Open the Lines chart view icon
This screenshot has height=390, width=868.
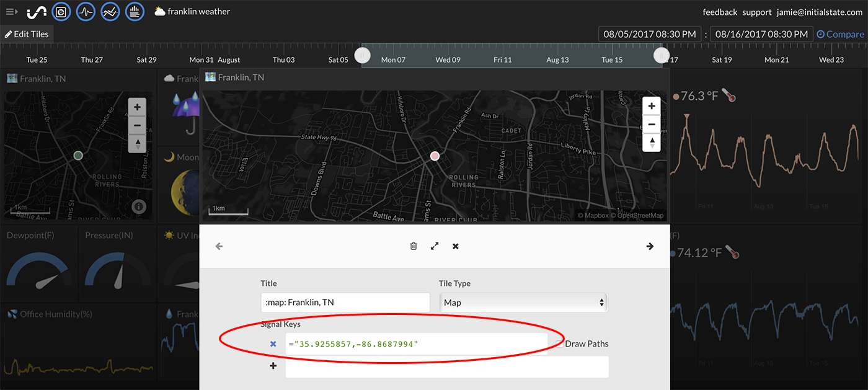coord(110,11)
